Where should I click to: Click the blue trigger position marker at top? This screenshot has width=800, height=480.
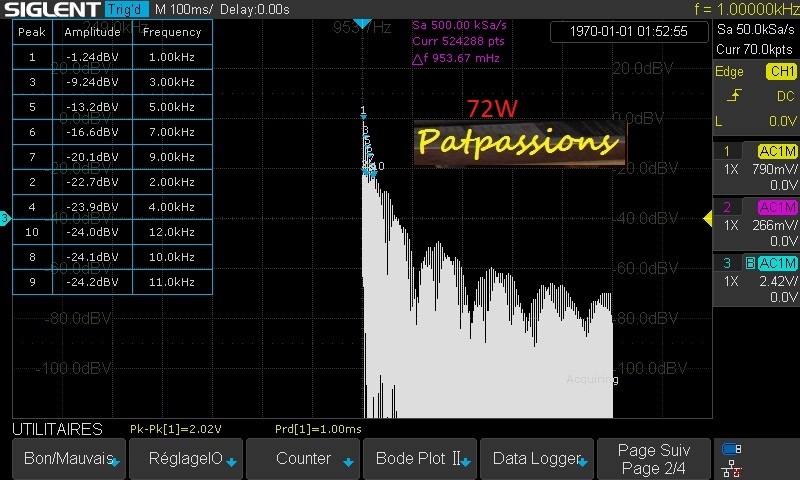(x=363, y=22)
